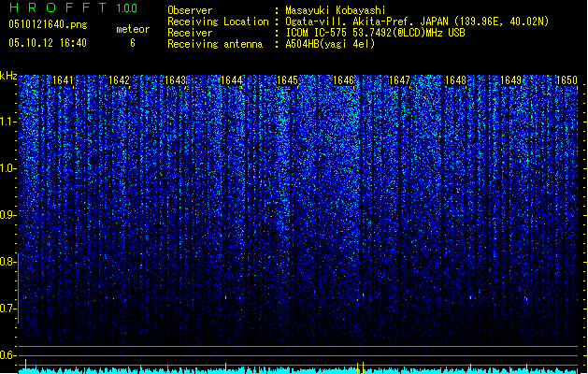The image size is (588, 374).
Task: Click gray detection range bar beside 0.8 kHz
Action: 19,288
